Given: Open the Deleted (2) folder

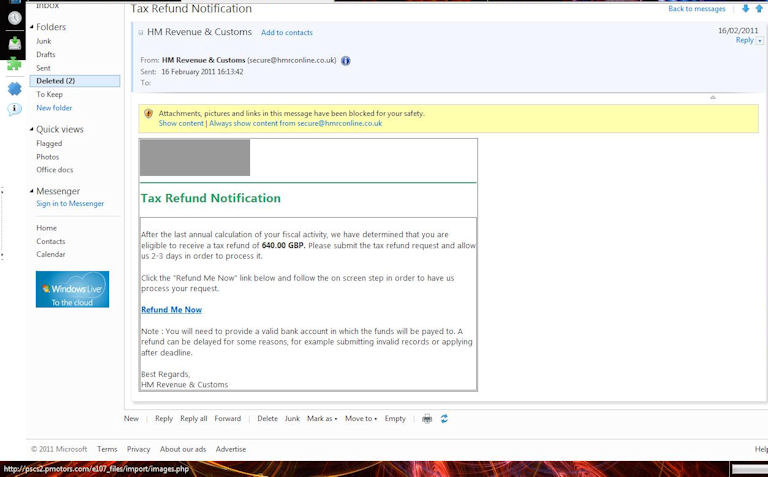Looking at the screenshot, I should [55, 81].
